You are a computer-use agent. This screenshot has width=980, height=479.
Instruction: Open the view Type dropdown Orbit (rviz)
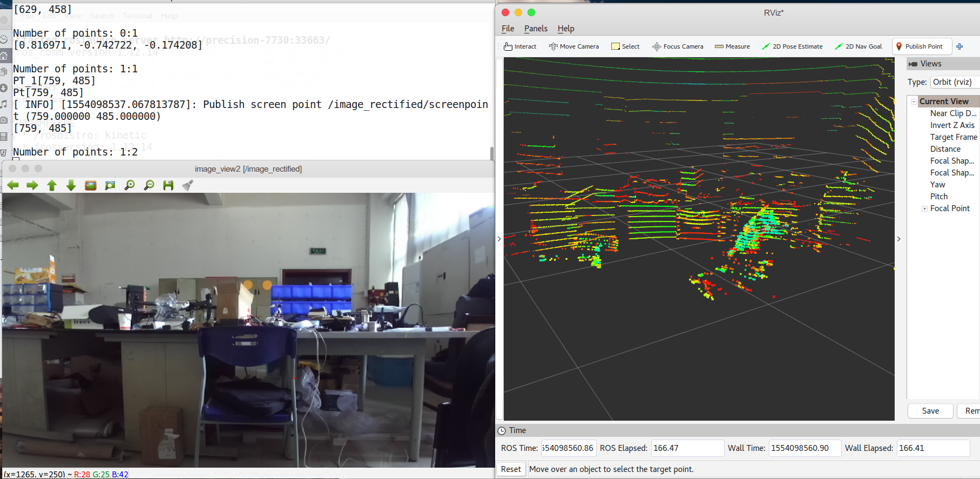click(x=955, y=82)
